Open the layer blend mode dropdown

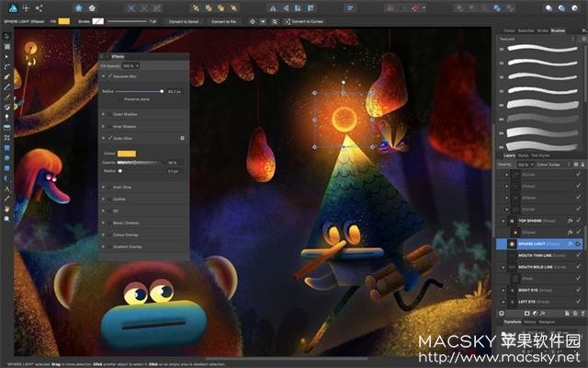pos(552,165)
